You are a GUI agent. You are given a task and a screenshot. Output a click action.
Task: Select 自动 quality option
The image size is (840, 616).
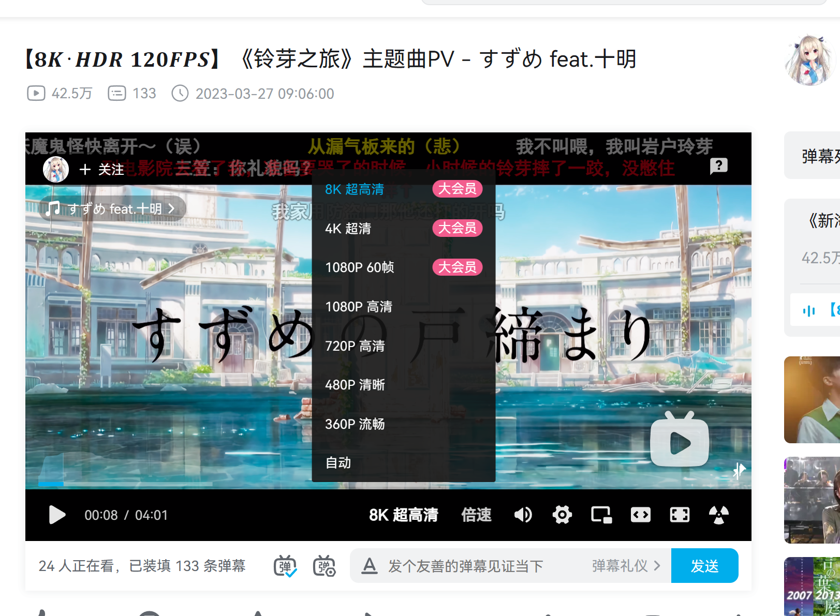(x=404, y=463)
